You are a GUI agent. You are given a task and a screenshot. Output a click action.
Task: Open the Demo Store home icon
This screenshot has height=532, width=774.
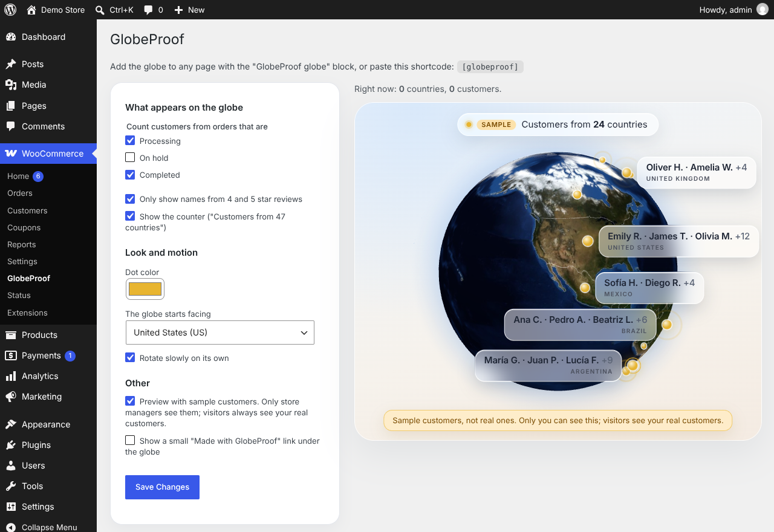31,10
